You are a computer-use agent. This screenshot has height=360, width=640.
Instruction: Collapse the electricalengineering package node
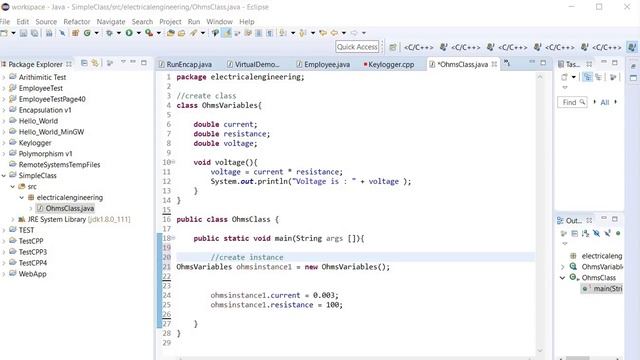22,198
